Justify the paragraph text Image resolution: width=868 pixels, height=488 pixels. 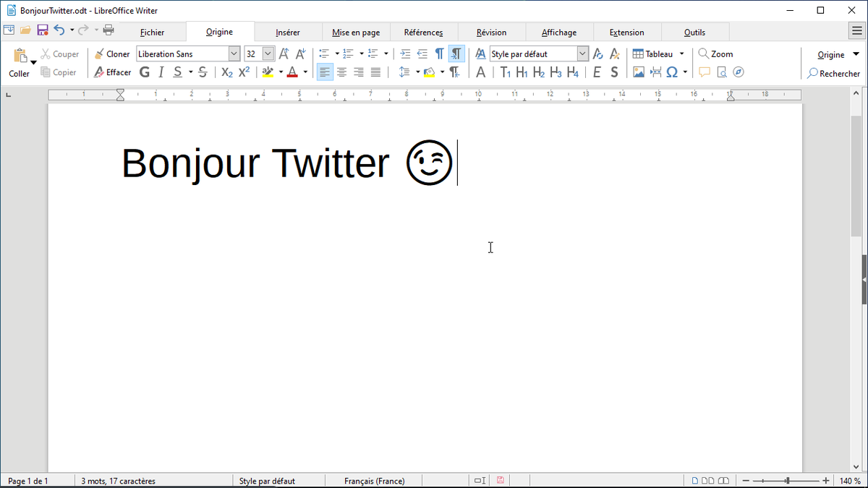pyautogui.click(x=375, y=72)
